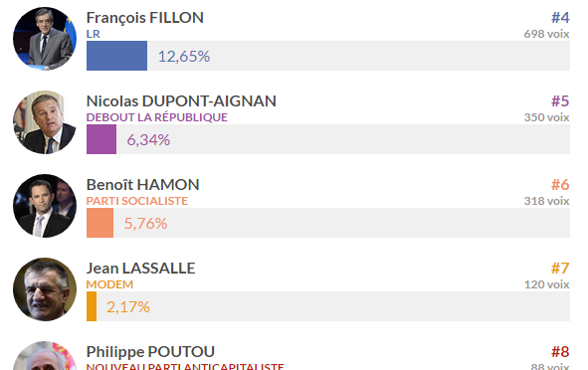The height and width of the screenshot is (370, 588).
Task: Click the 350 voix vote count
Action: pos(547,117)
